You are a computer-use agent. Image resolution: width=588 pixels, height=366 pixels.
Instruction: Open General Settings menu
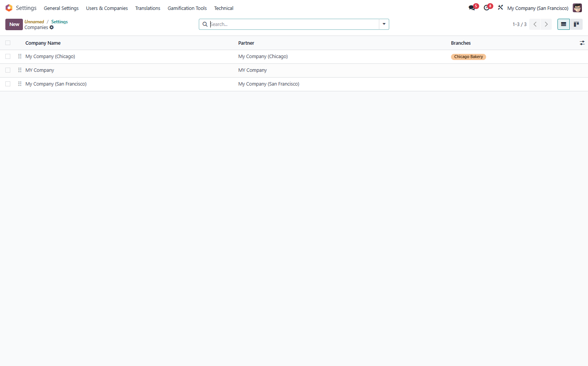pos(61,8)
